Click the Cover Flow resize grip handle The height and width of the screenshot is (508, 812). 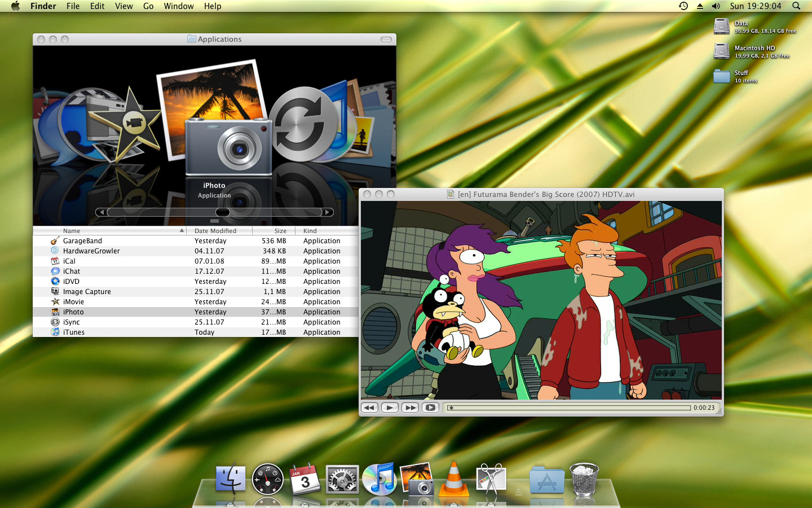point(214,221)
